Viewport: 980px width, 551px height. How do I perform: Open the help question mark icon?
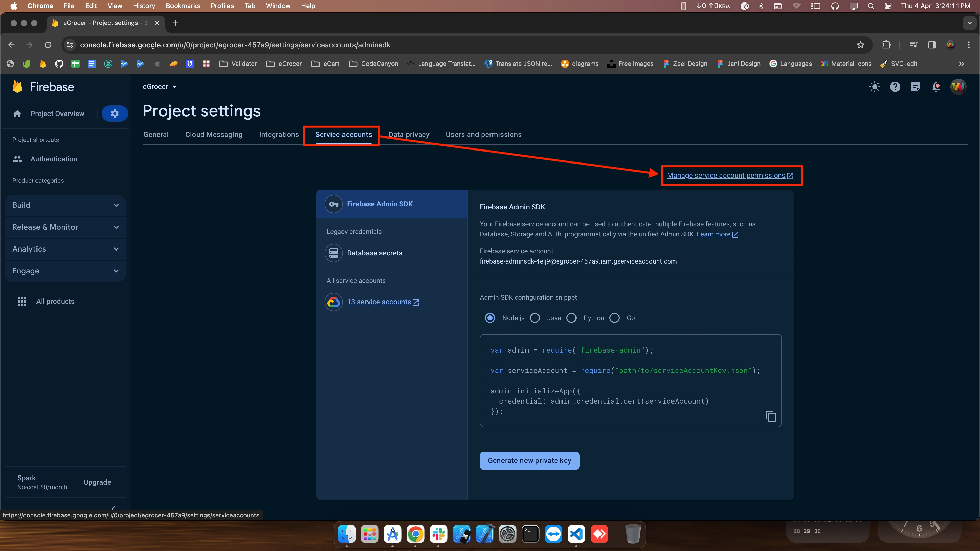[x=895, y=87]
